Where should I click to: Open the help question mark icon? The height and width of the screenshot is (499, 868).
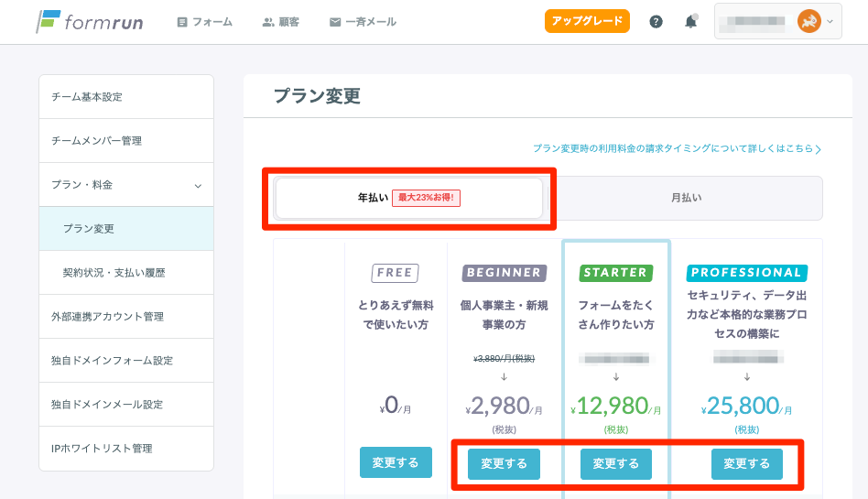pos(656,21)
